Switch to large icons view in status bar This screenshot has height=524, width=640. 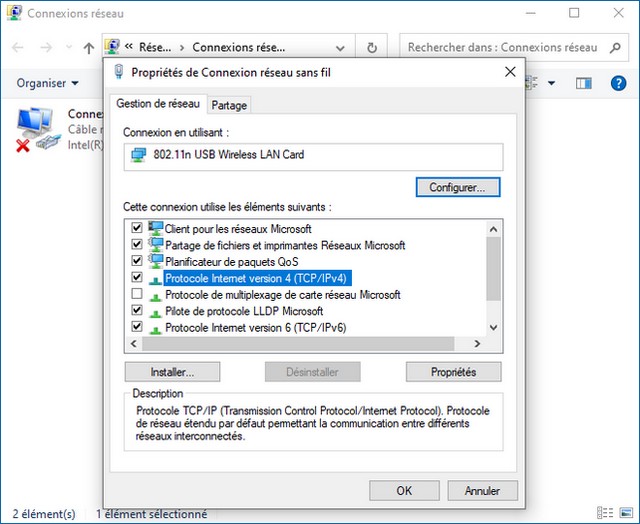click(626, 513)
